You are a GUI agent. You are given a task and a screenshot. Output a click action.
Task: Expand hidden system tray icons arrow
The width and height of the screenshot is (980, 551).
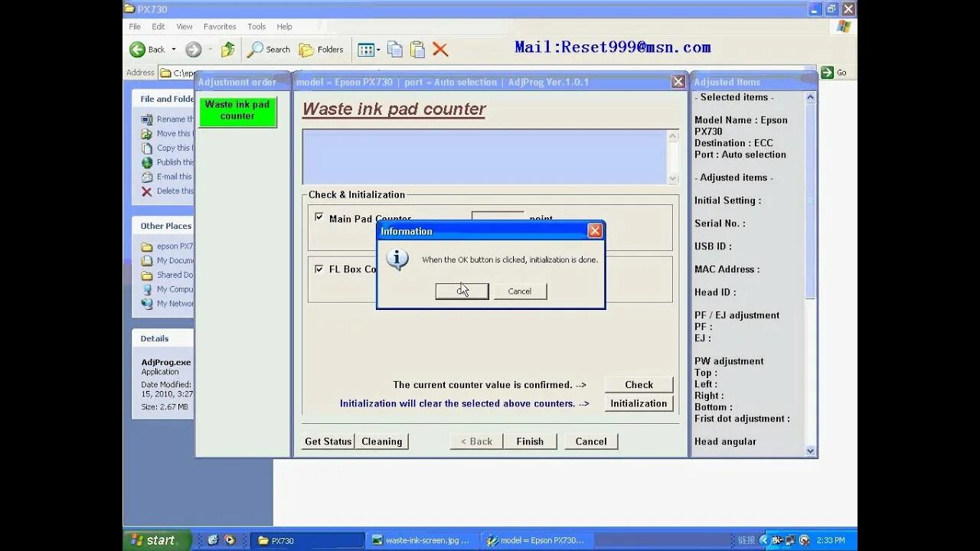pyautogui.click(x=763, y=540)
